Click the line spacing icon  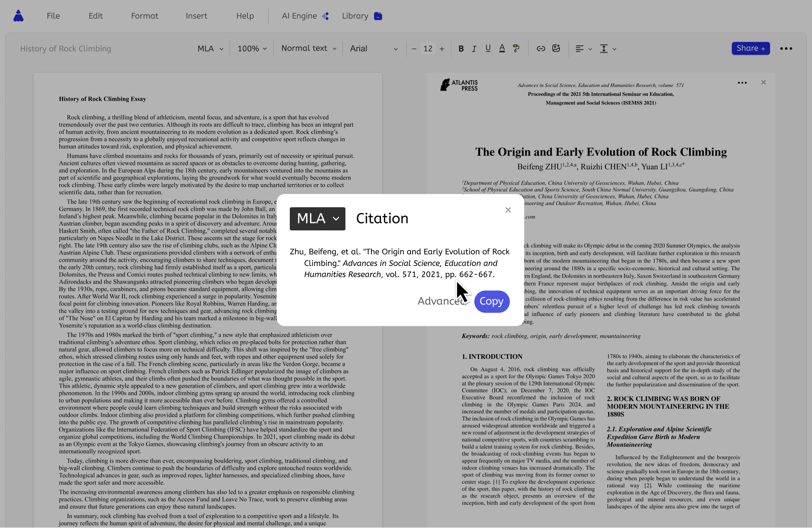click(604, 49)
